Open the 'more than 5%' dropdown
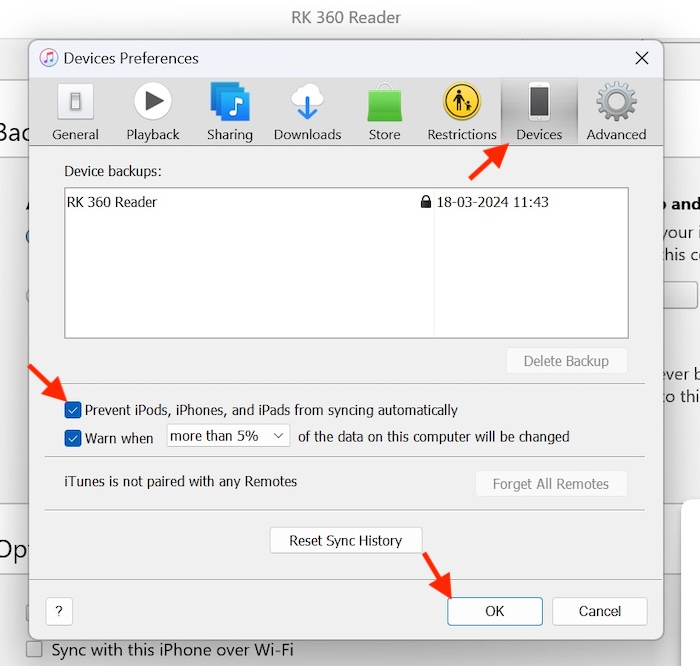This screenshot has height=666, width=700. click(228, 436)
